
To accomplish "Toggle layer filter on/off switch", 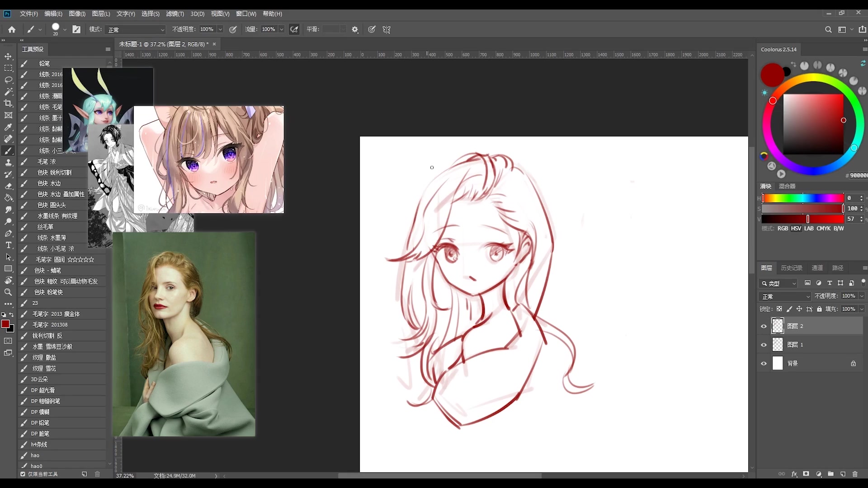I will click(x=863, y=282).
